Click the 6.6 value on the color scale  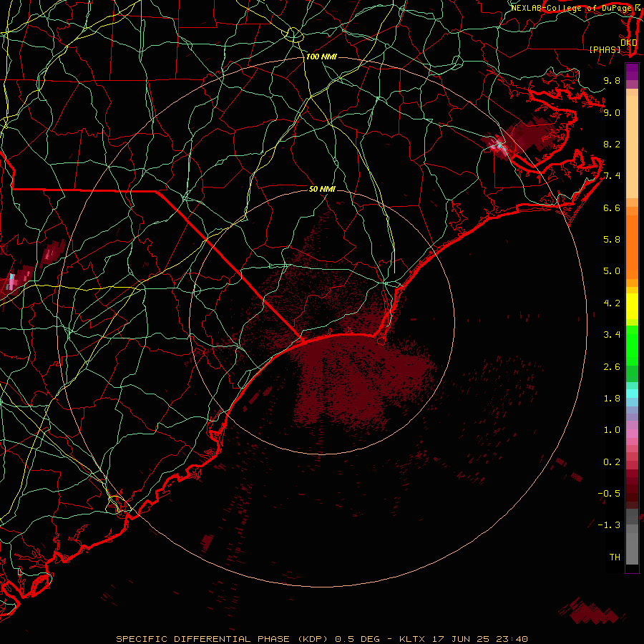click(612, 208)
